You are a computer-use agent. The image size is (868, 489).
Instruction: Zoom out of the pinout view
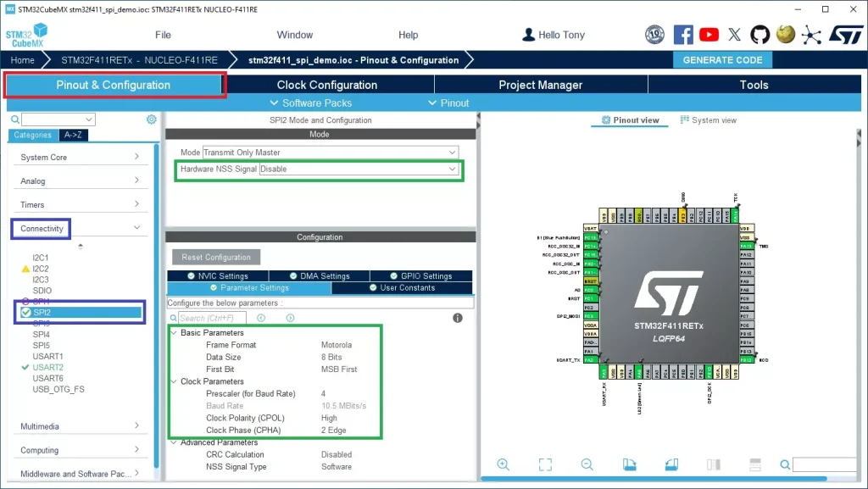pos(587,464)
